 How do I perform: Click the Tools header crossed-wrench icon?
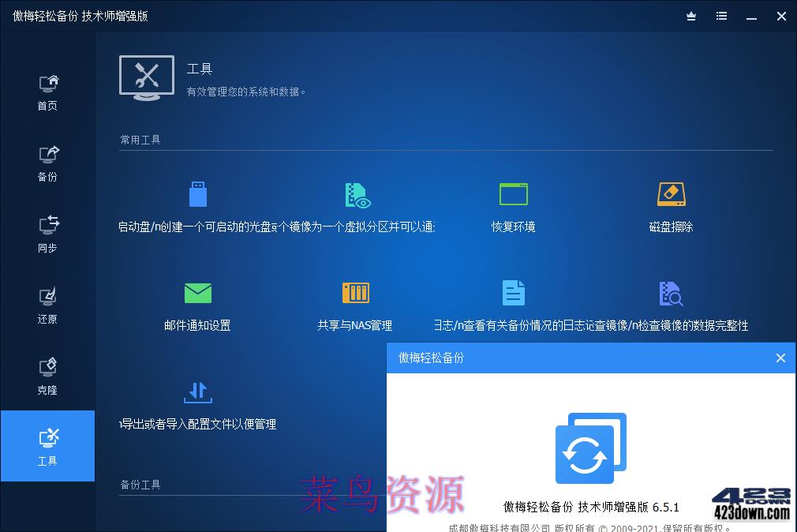tap(146, 77)
